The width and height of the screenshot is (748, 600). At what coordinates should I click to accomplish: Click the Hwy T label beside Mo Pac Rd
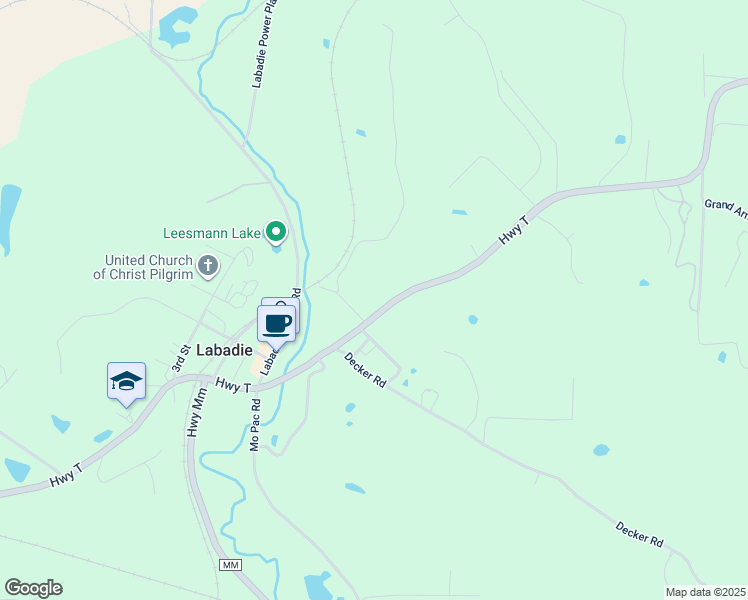[233, 385]
